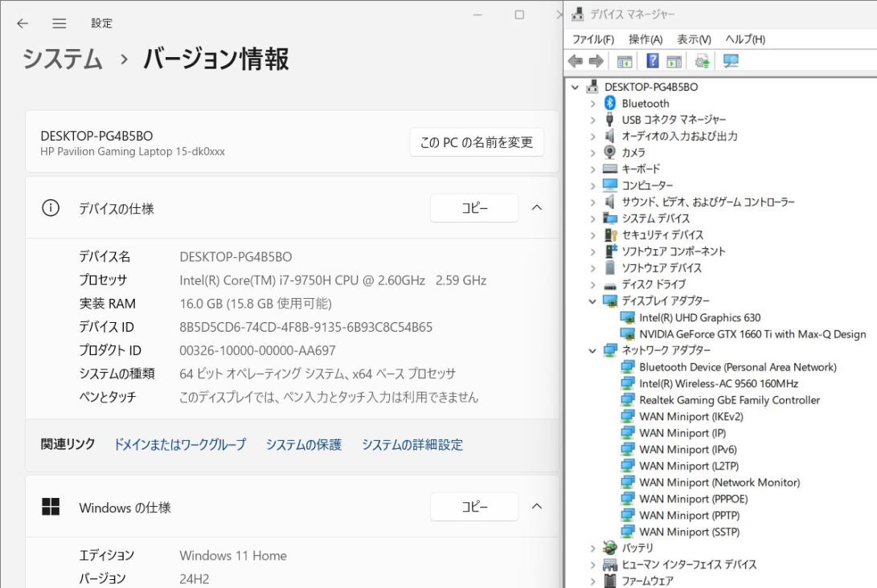Maximize the Settings window
The height and width of the screenshot is (588, 877).
[519, 14]
